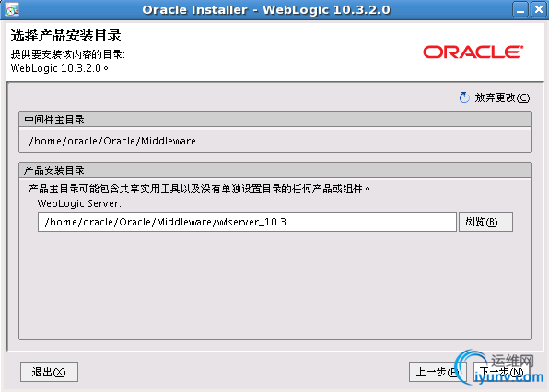This screenshot has height=392, width=549.
Task: Click the 中间件主目录 section header
Action: point(275,120)
